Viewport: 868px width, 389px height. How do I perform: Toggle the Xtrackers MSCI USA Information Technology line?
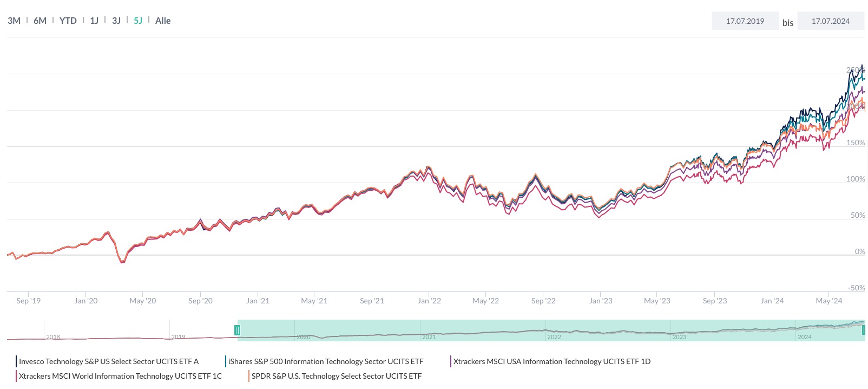coord(552,361)
